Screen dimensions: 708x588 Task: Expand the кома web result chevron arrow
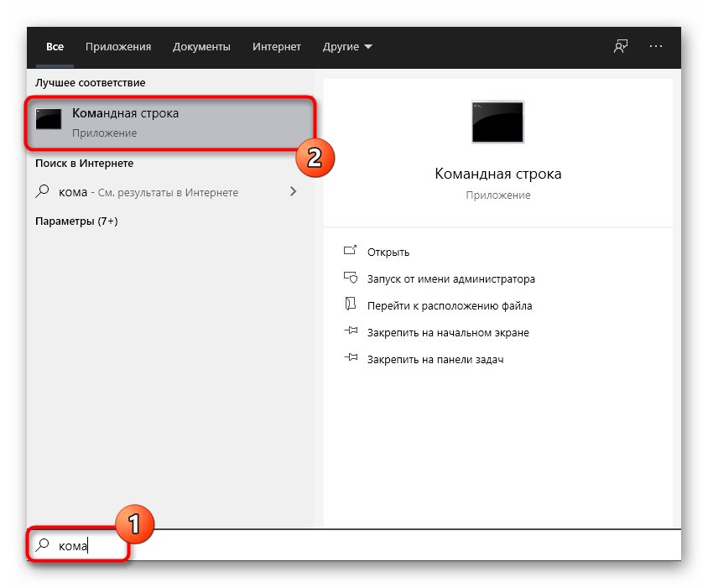[x=293, y=192]
